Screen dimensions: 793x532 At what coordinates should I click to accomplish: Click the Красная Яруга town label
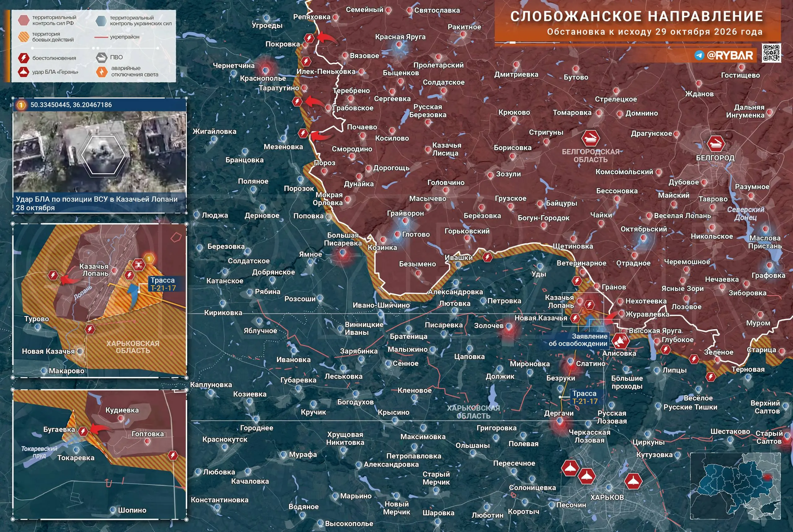pos(400,37)
